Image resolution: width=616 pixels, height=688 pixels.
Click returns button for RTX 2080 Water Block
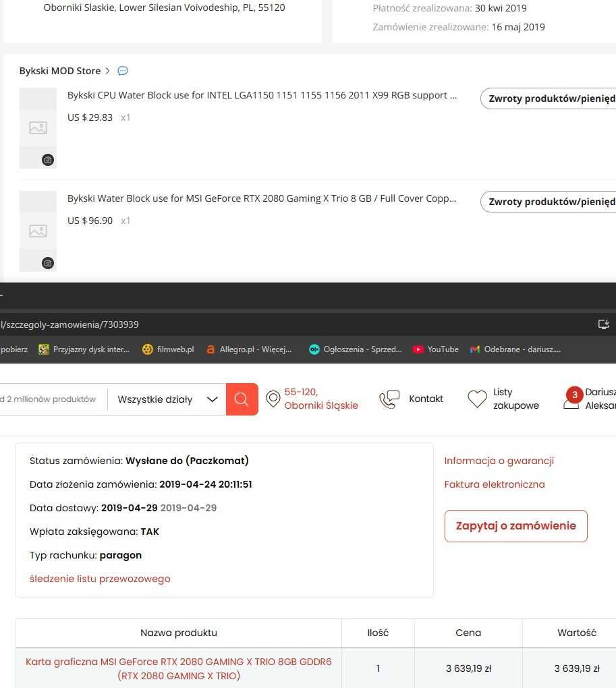click(549, 202)
